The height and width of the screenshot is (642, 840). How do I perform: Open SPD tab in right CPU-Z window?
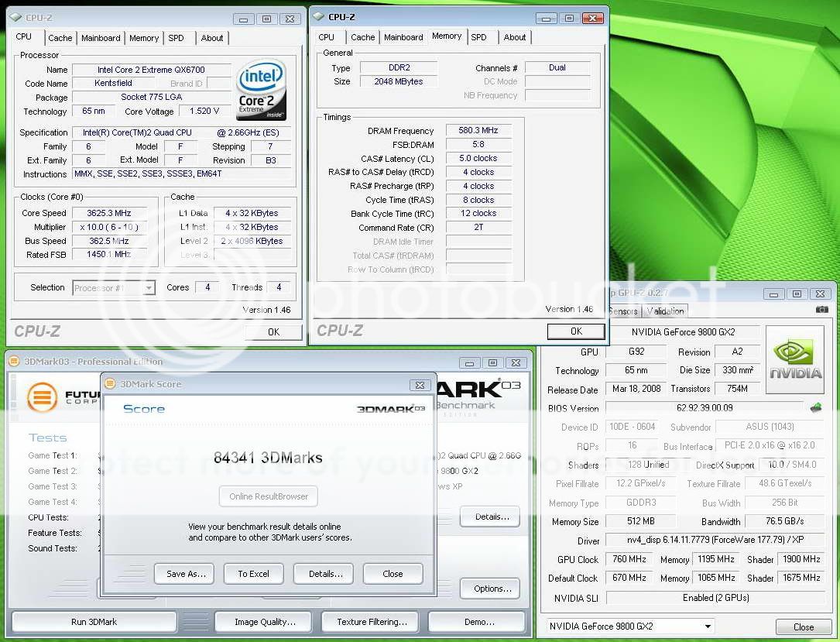[479, 37]
